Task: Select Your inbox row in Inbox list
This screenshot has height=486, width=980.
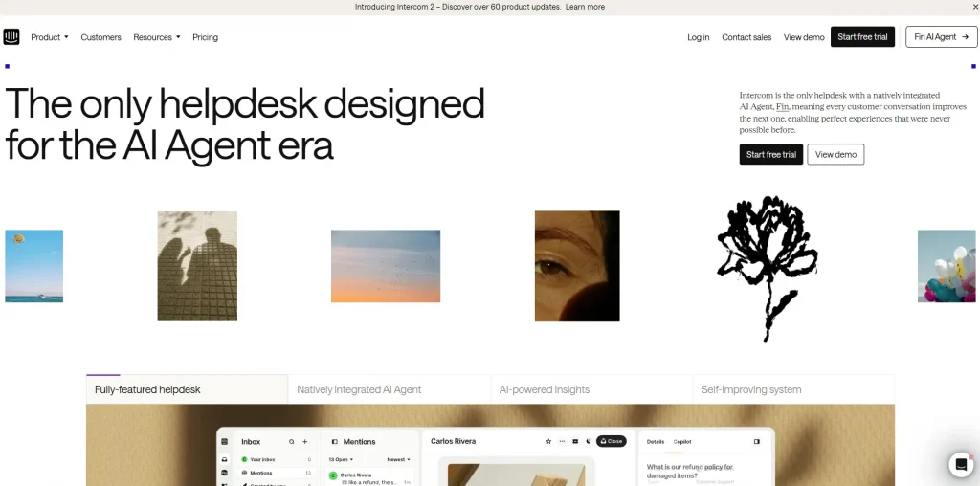Action: [276, 460]
